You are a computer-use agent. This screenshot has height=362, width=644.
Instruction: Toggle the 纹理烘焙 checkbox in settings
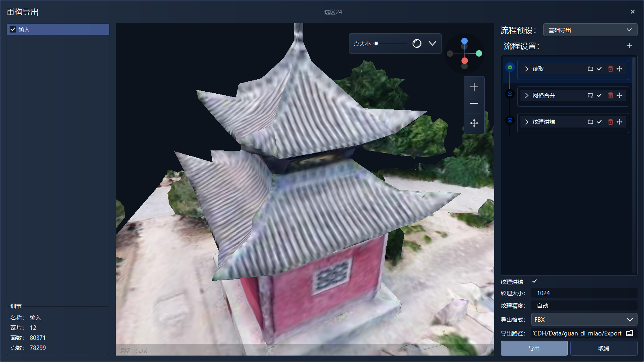(x=535, y=282)
